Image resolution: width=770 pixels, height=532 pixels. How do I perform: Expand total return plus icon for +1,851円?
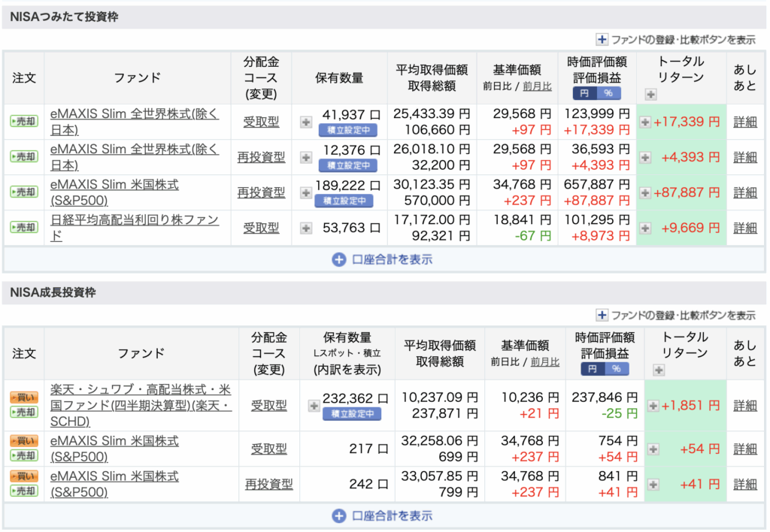click(653, 405)
